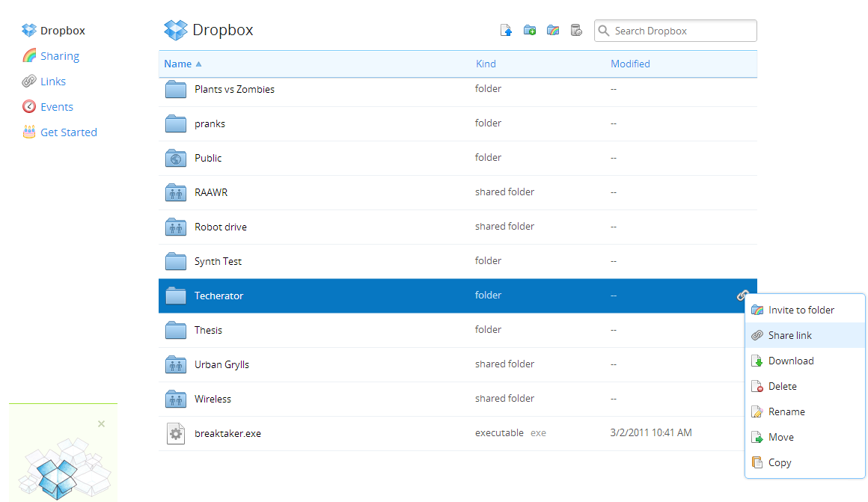The image size is (868, 502).
Task: Open the Techerator folder name
Action: pyautogui.click(x=218, y=296)
